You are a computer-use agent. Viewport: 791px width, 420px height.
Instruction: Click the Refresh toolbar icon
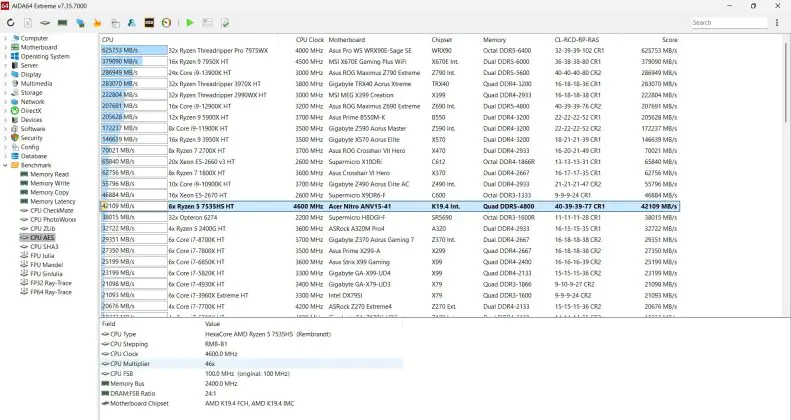coord(11,23)
